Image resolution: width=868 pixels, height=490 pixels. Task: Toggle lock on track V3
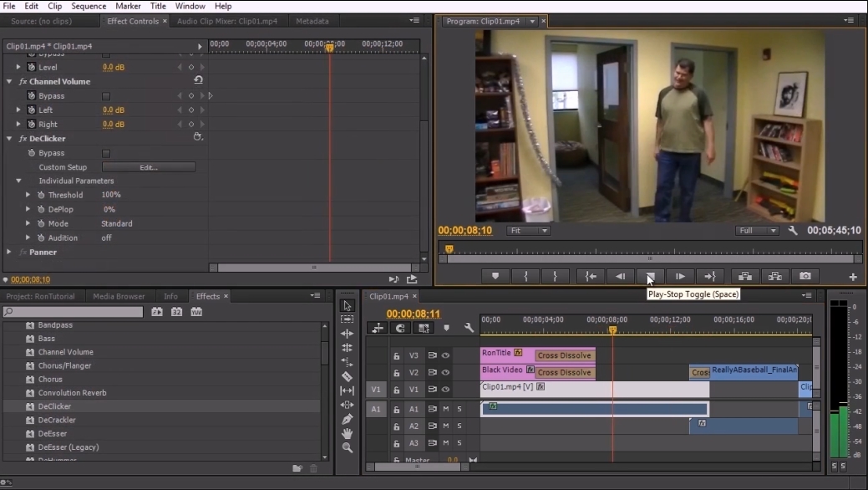pos(396,356)
